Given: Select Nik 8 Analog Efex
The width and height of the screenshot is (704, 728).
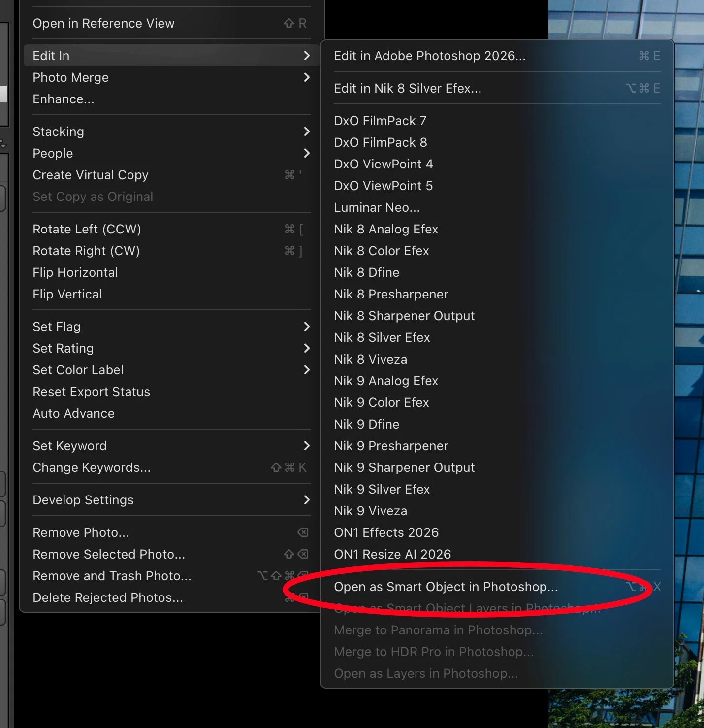Looking at the screenshot, I should pos(497,229).
